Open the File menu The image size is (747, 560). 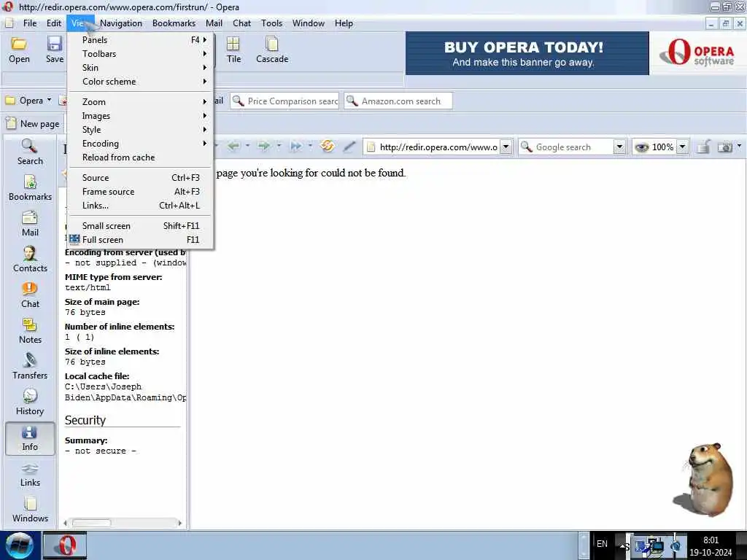(29, 23)
